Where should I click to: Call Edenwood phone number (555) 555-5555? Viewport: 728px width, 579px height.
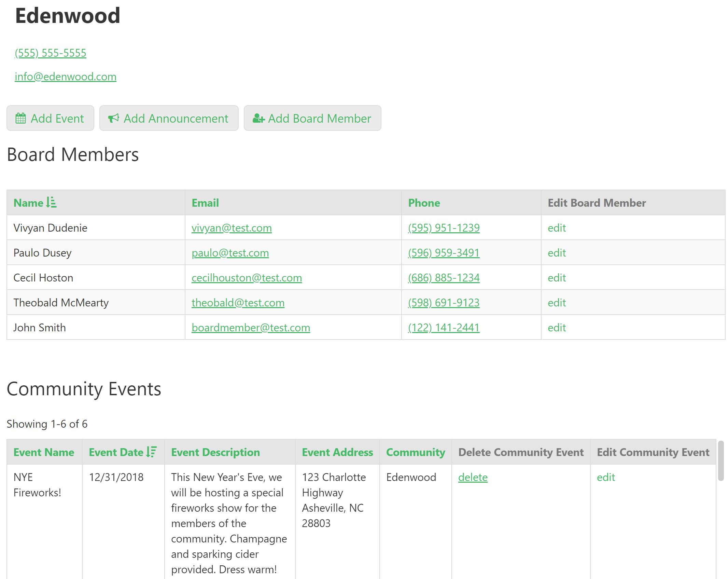(x=51, y=53)
